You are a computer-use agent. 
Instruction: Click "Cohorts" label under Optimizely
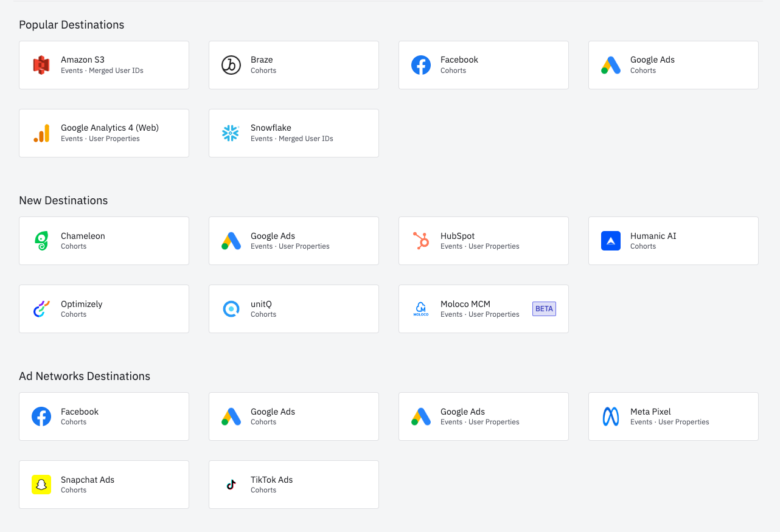[x=74, y=314]
